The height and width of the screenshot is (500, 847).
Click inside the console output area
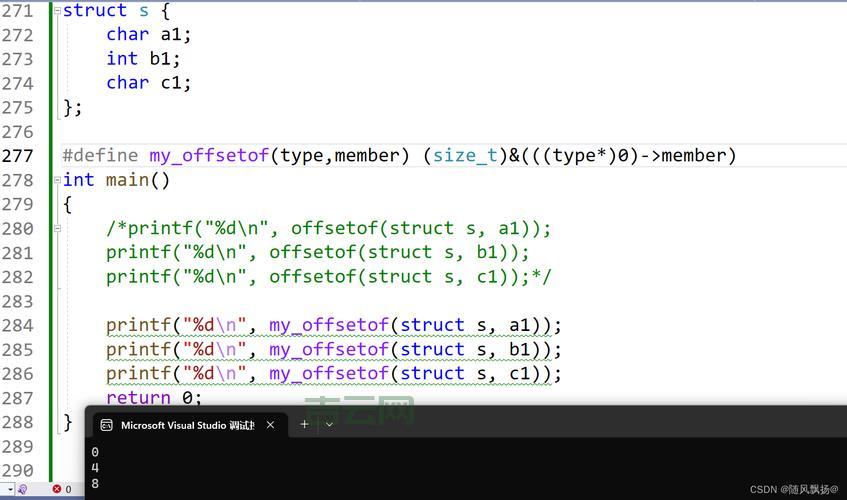(450, 465)
